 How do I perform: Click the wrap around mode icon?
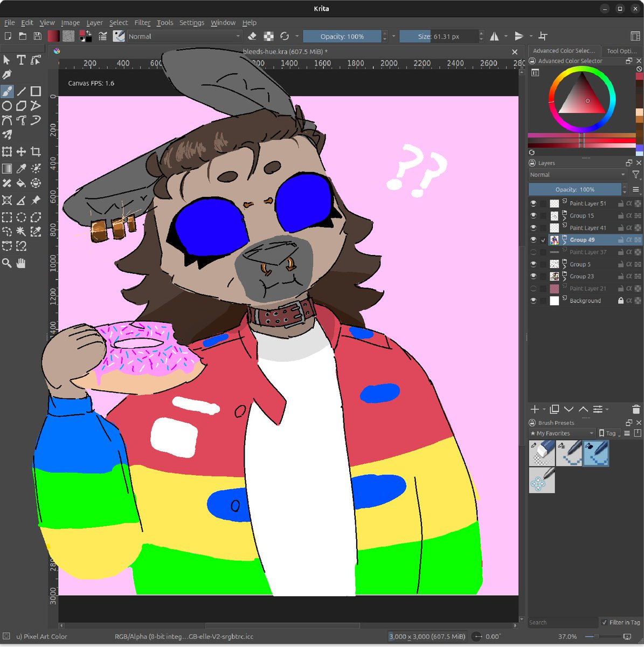543,36
